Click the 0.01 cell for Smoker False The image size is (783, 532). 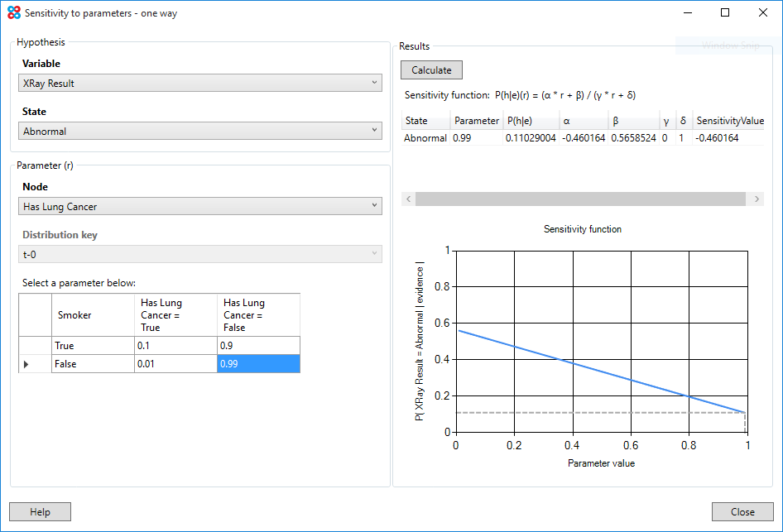pos(175,364)
